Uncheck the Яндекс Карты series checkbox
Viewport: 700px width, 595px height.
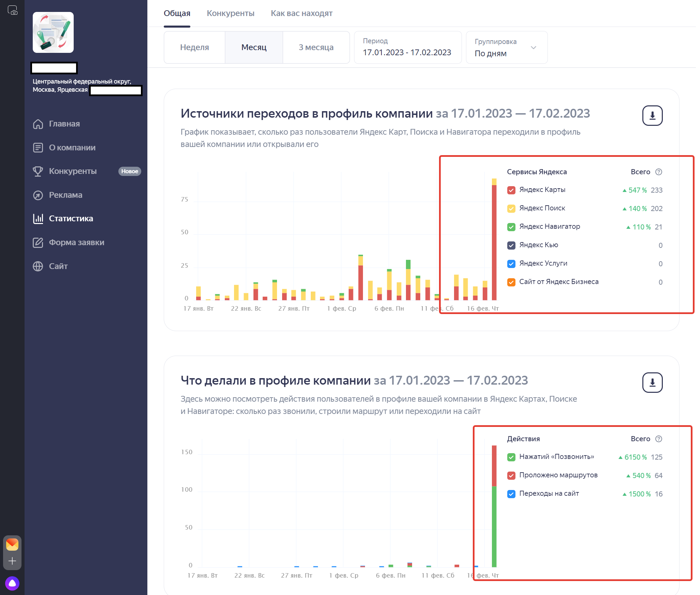(x=511, y=190)
